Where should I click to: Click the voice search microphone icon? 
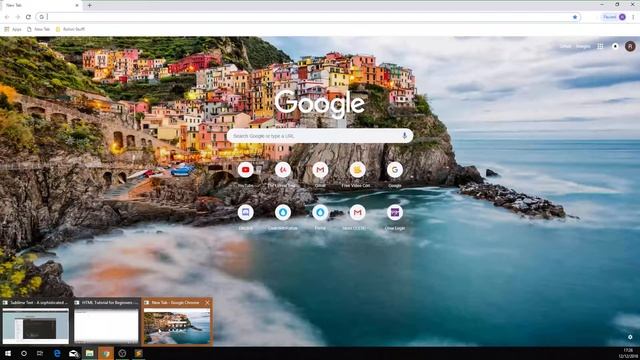(404, 136)
